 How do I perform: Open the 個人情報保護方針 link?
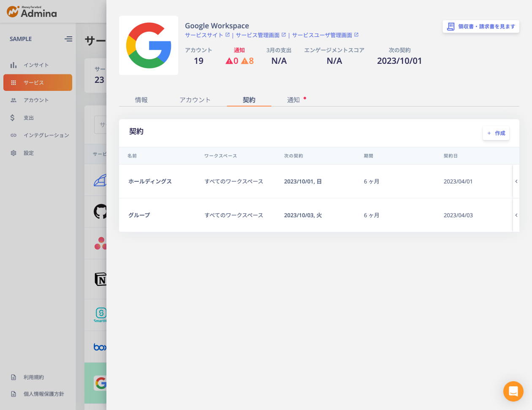click(44, 394)
